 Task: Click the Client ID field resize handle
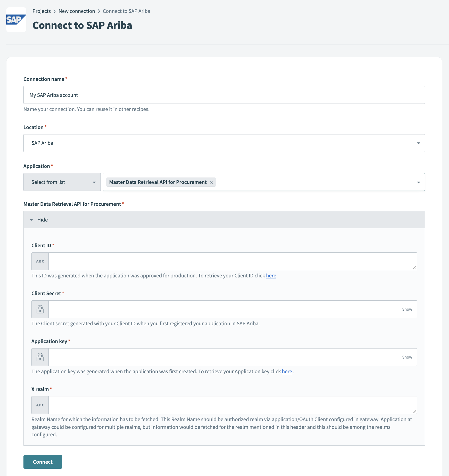tap(414, 268)
